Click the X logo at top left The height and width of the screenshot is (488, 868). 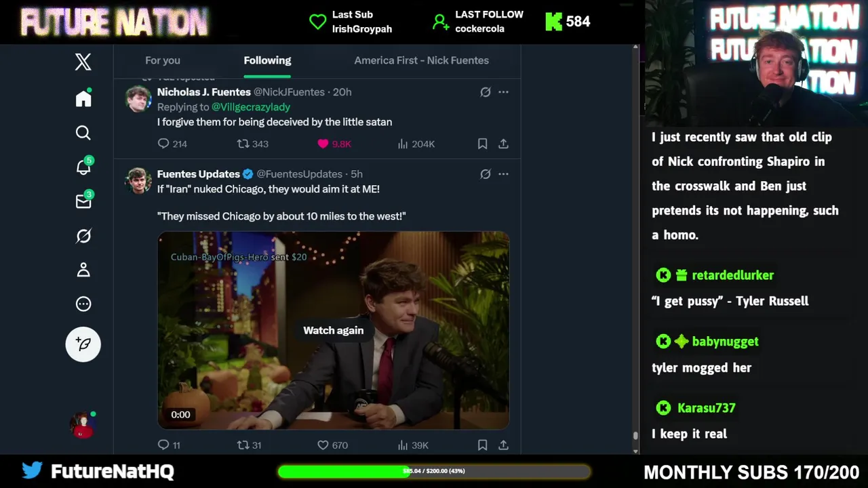[83, 62]
